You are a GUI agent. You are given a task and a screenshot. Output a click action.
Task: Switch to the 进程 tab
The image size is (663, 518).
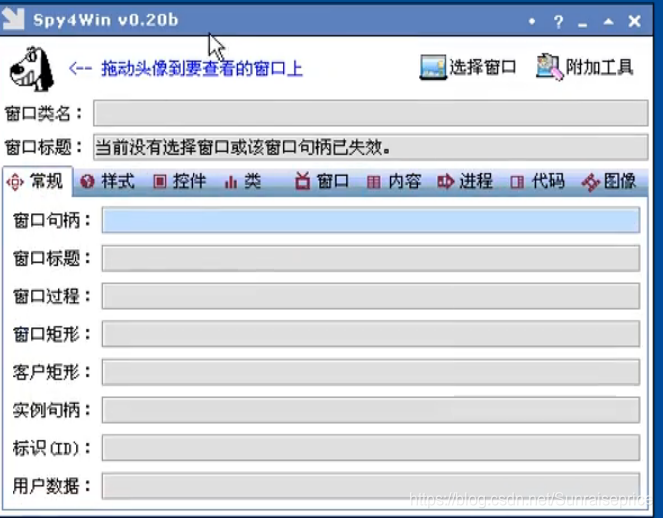click(465, 182)
